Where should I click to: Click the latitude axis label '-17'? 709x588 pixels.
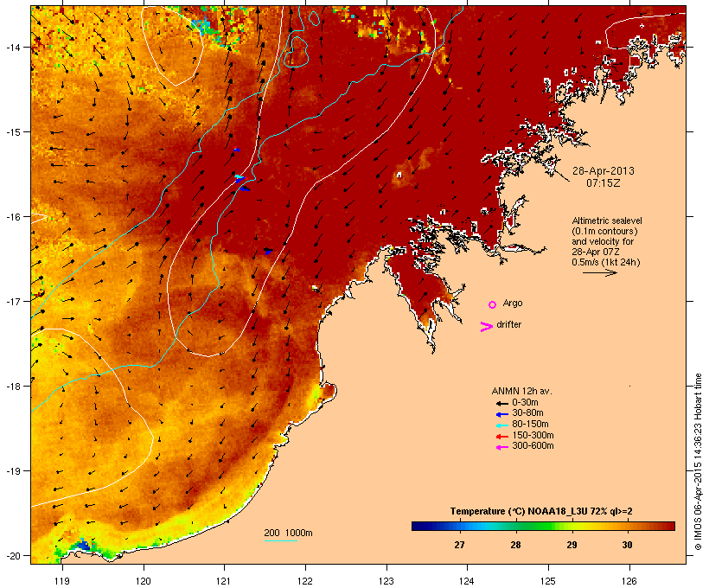pos(13,301)
